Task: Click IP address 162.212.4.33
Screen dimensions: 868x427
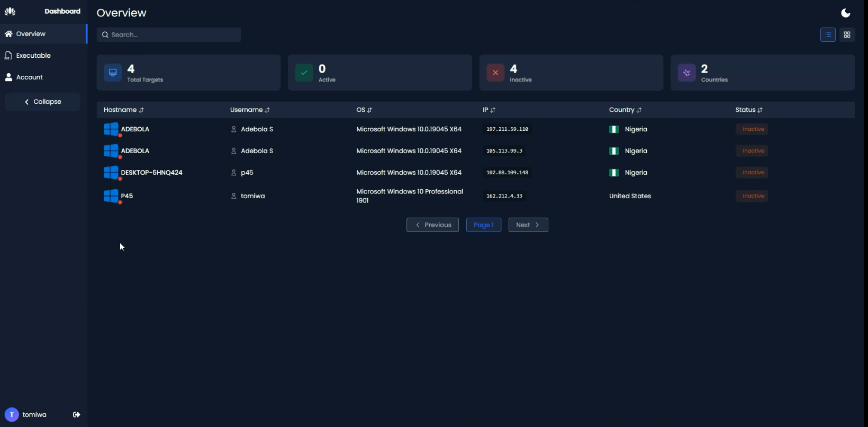Action: pyautogui.click(x=504, y=196)
